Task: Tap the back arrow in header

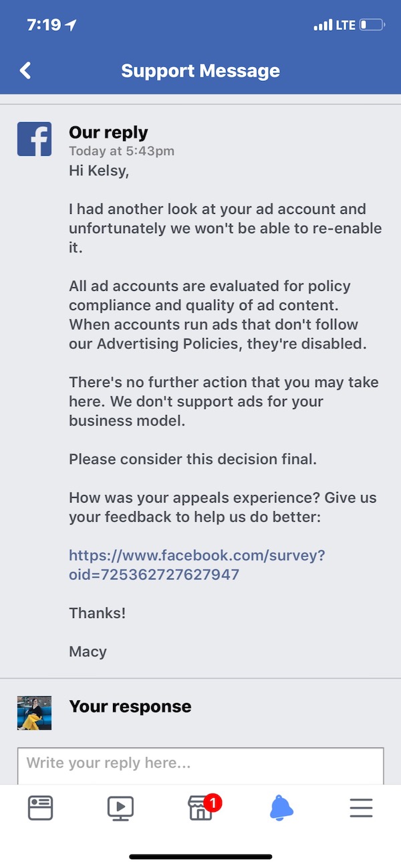Action: click(x=25, y=71)
